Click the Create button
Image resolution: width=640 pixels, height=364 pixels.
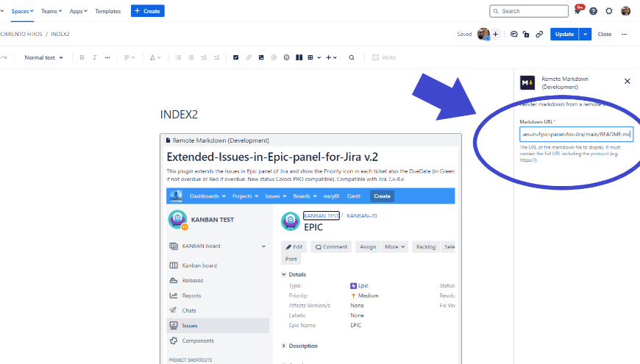coord(147,11)
